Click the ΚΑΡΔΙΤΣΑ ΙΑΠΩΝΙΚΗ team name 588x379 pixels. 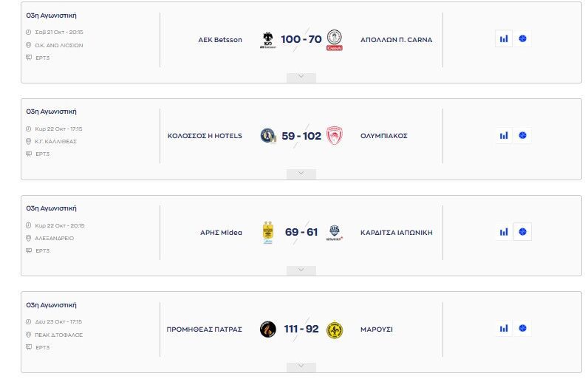tap(396, 233)
